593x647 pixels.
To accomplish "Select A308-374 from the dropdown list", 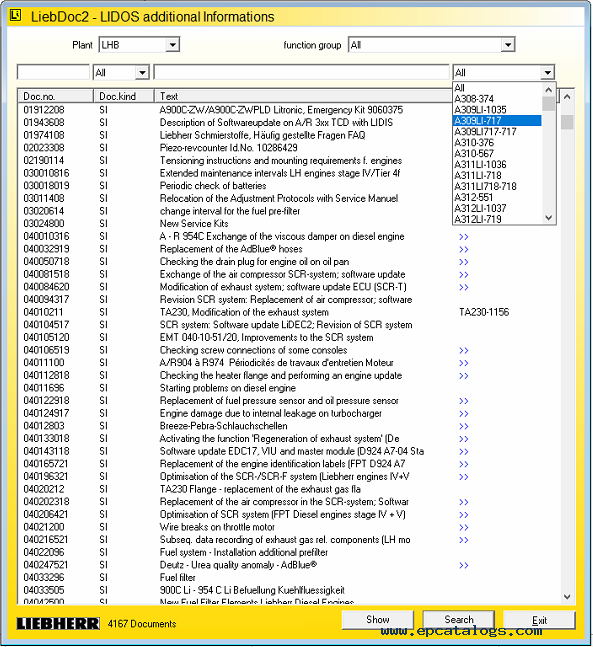I will point(497,99).
